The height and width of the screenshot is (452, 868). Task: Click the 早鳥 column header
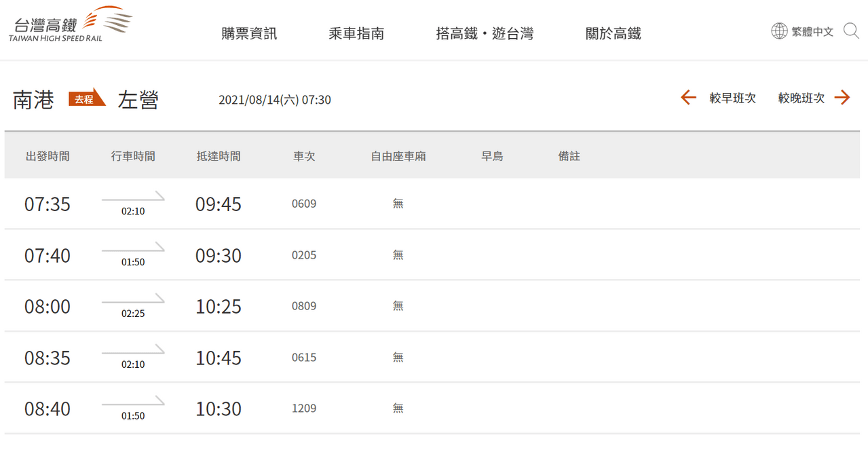[492, 156]
